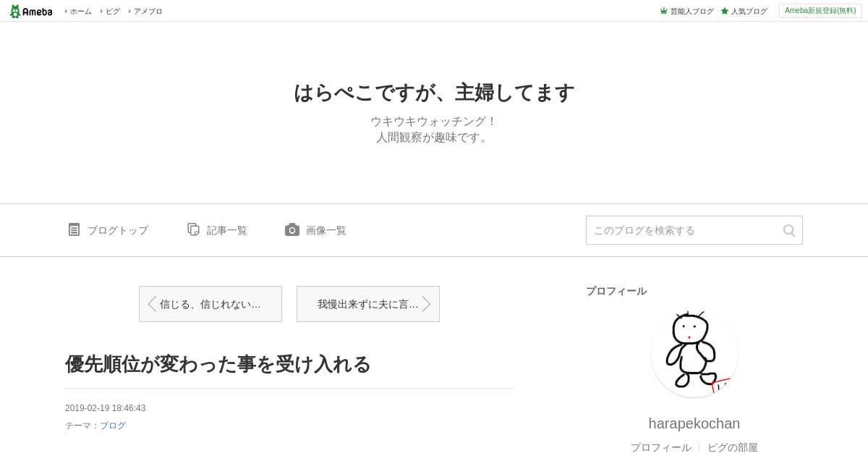Open ピグ in the top navigation
This screenshot has height=456, width=868.
(x=112, y=11)
